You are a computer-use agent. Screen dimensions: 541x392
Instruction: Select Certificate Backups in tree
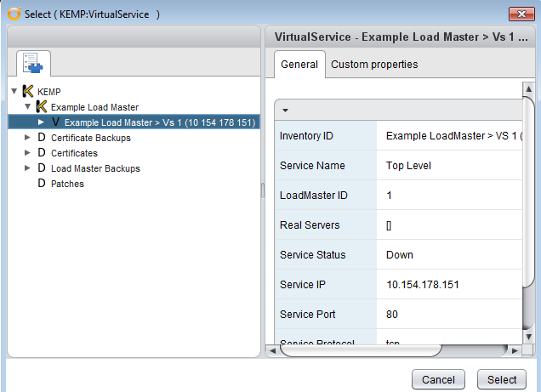click(91, 138)
